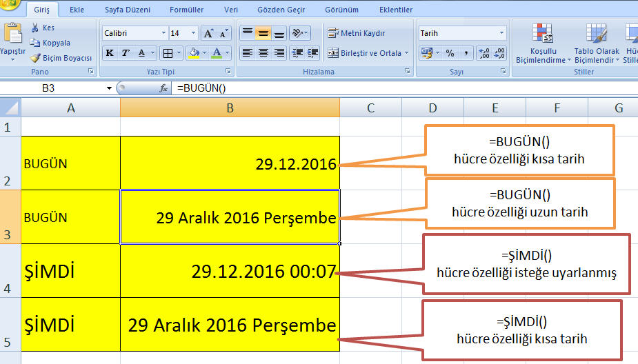Toggle underline A formatting
638x364 pixels.
coord(141,53)
